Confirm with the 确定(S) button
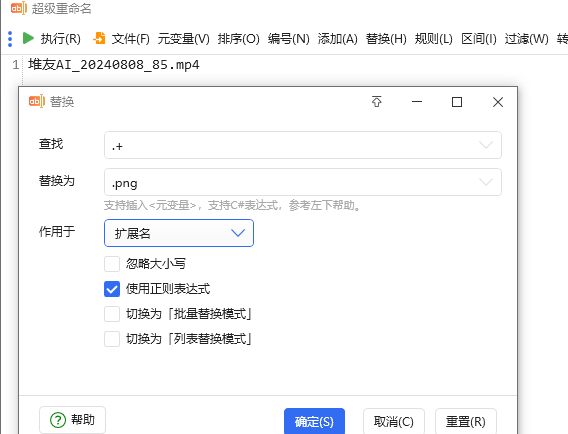The height and width of the screenshot is (434, 568). coord(314,421)
